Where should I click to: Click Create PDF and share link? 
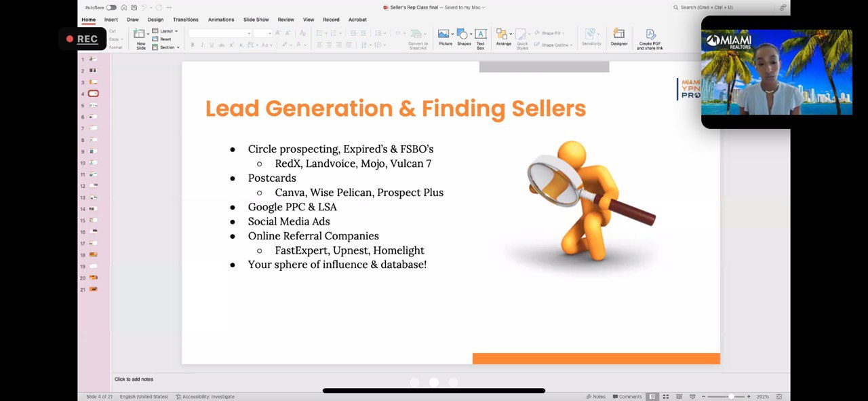[x=650, y=35]
